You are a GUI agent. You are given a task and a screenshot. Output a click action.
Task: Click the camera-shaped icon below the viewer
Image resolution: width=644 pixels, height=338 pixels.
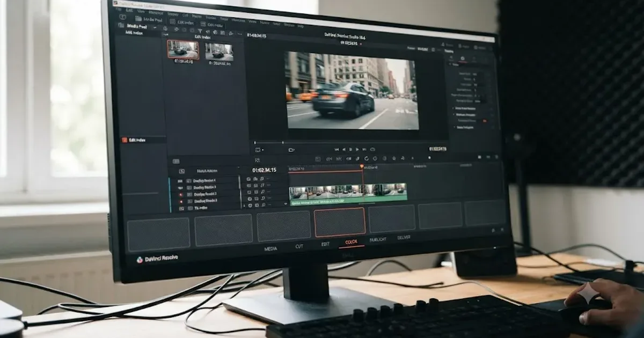[x=291, y=150]
